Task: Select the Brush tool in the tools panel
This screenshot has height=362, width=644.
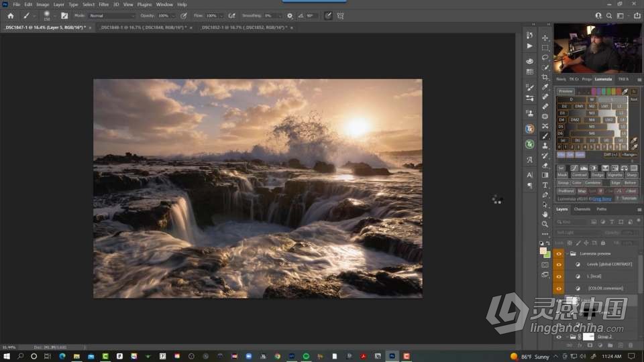Action: click(x=545, y=136)
